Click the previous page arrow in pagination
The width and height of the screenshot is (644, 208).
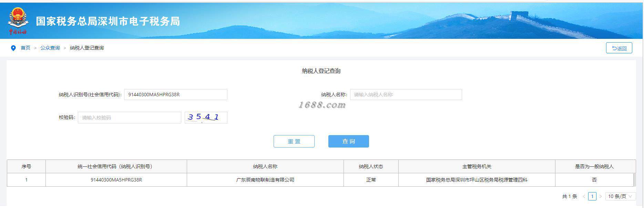[x=584, y=196]
